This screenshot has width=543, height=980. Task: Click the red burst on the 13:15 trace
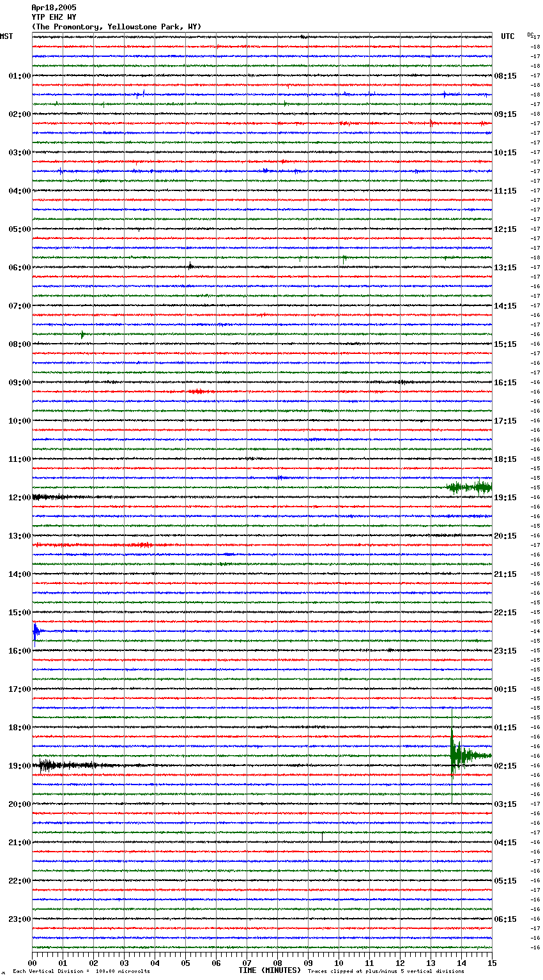142,545
